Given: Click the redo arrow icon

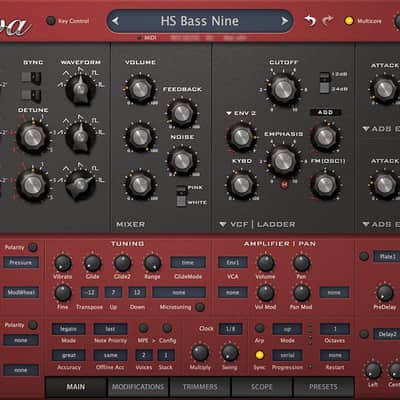Looking at the screenshot, I should pos(328,21).
